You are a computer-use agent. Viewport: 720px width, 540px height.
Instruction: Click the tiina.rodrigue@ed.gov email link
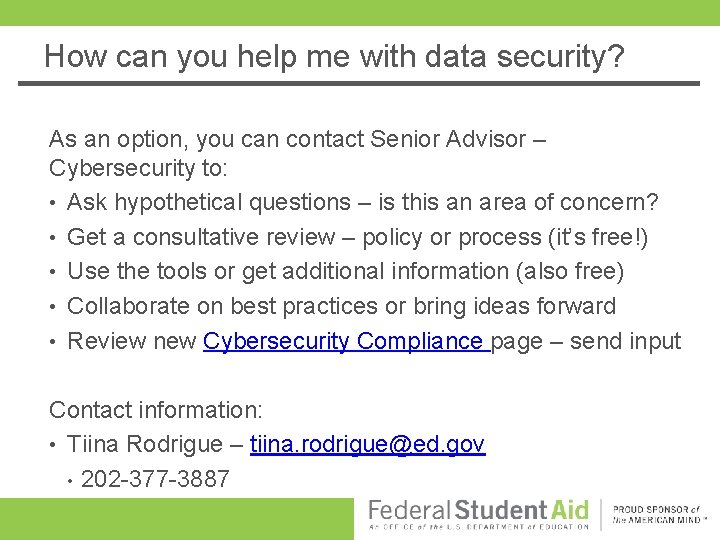point(367,445)
